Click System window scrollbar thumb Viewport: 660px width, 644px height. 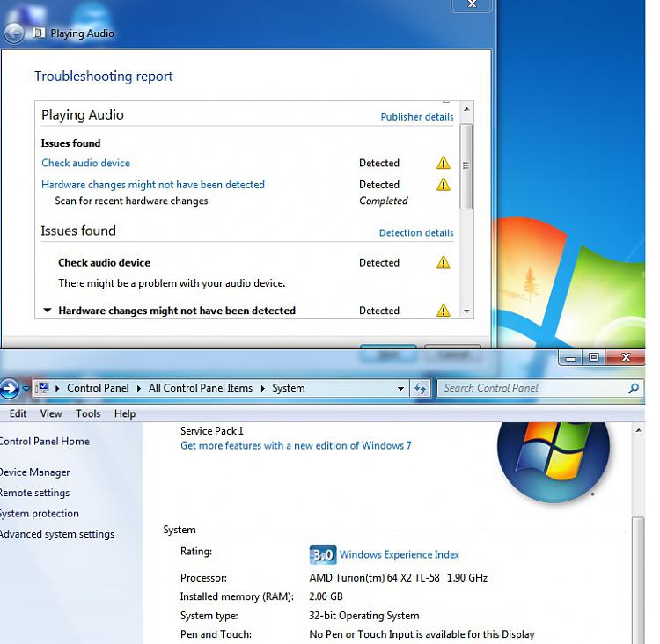(x=639, y=580)
